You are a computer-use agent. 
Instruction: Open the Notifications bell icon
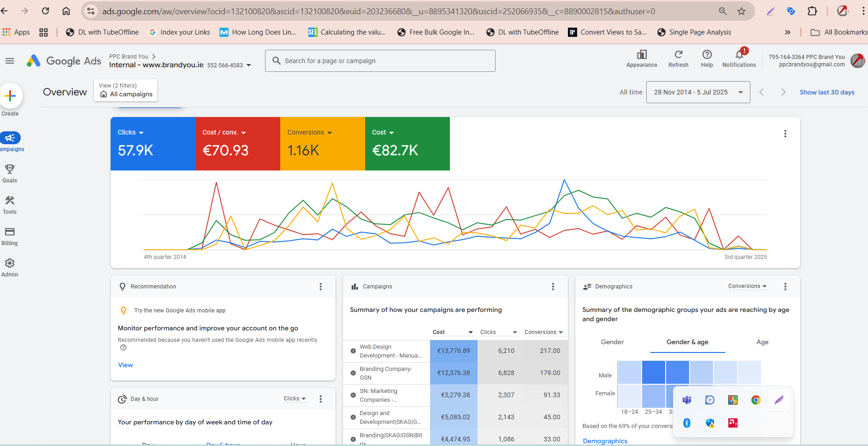[x=739, y=55]
